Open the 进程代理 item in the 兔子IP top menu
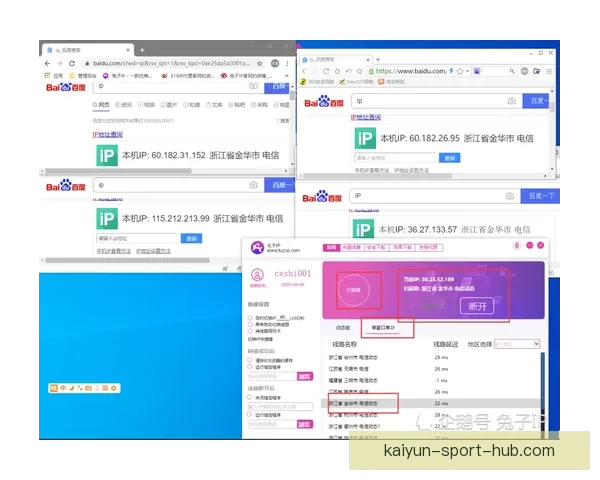The image size is (600, 480). [x=428, y=248]
